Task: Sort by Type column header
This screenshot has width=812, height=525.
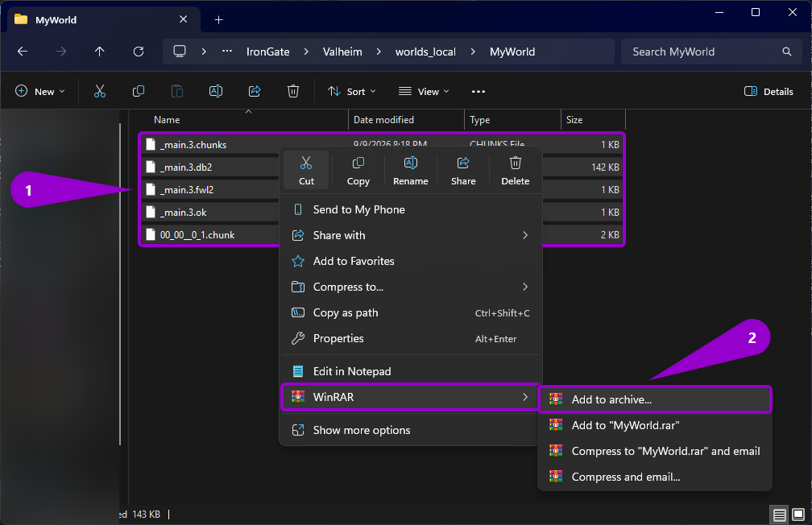Action: [512, 120]
